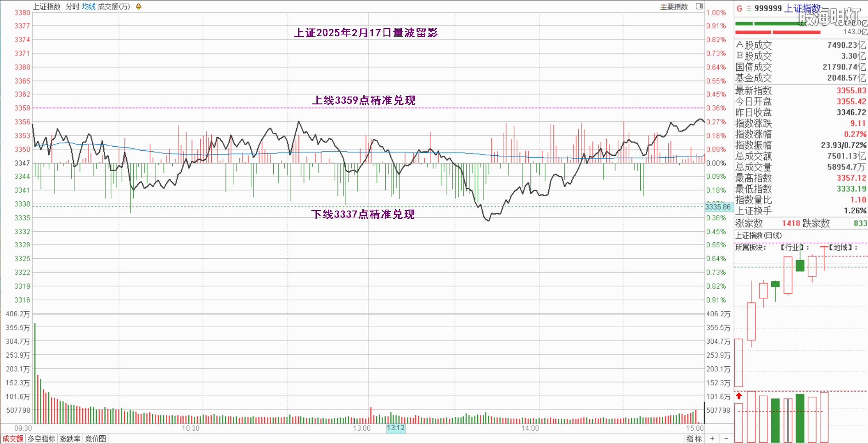Click the 14:00 label on the time axis
This screenshot has height=444, width=868.
tap(530, 428)
